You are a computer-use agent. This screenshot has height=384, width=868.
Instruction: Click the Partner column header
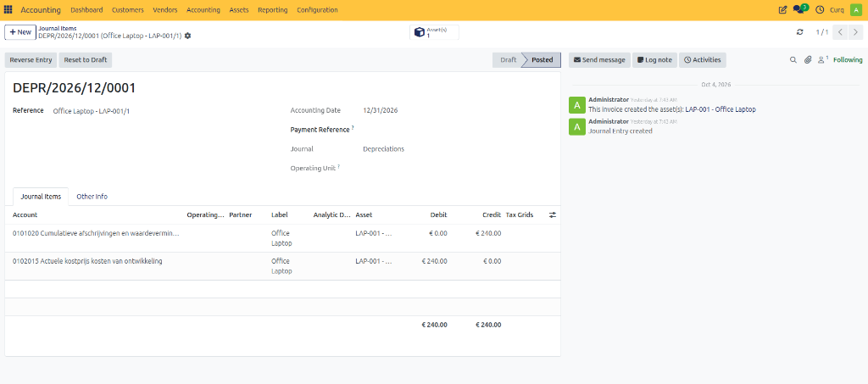[x=241, y=214]
